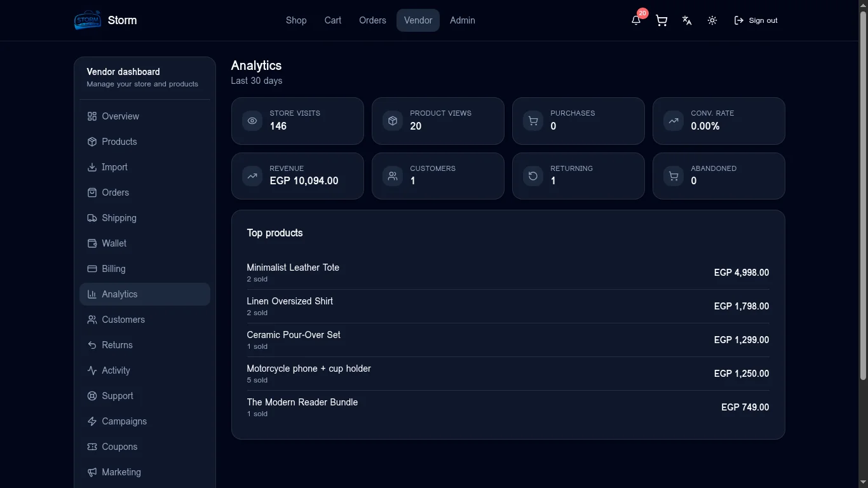Open Activity in the sidebar

145,370
